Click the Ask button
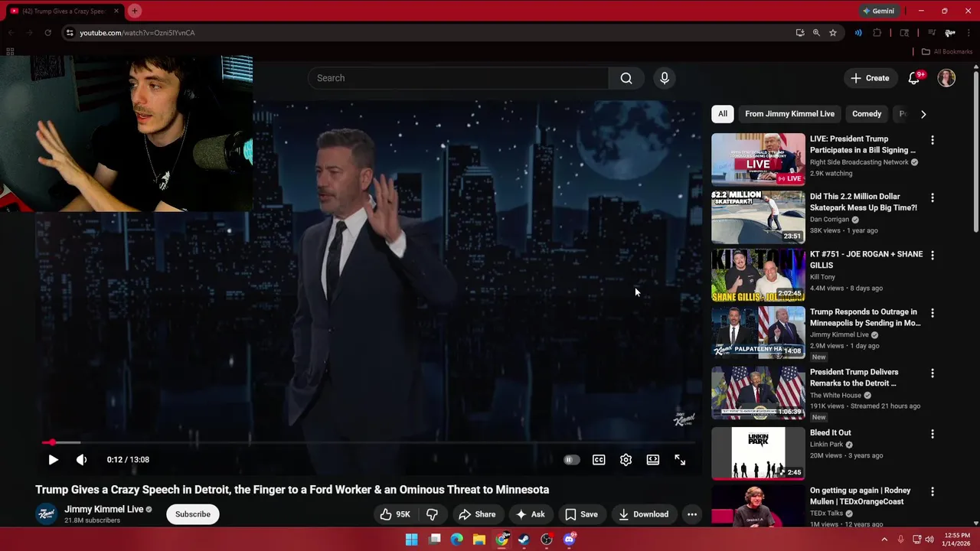The height and width of the screenshot is (551, 980). (x=530, y=514)
